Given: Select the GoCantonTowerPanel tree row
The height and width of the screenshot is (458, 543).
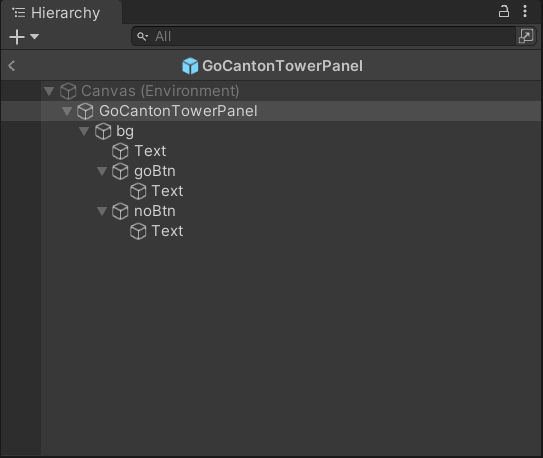Looking at the screenshot, I should (271, 111).
